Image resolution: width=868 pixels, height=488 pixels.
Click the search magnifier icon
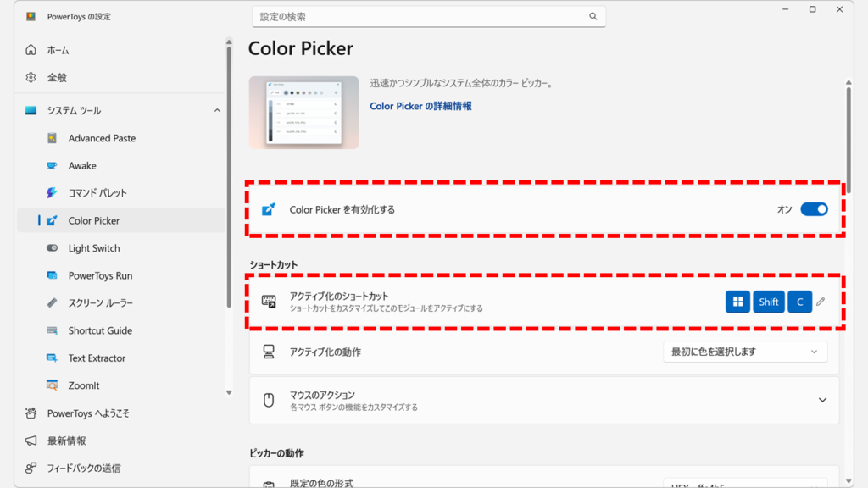593,16
